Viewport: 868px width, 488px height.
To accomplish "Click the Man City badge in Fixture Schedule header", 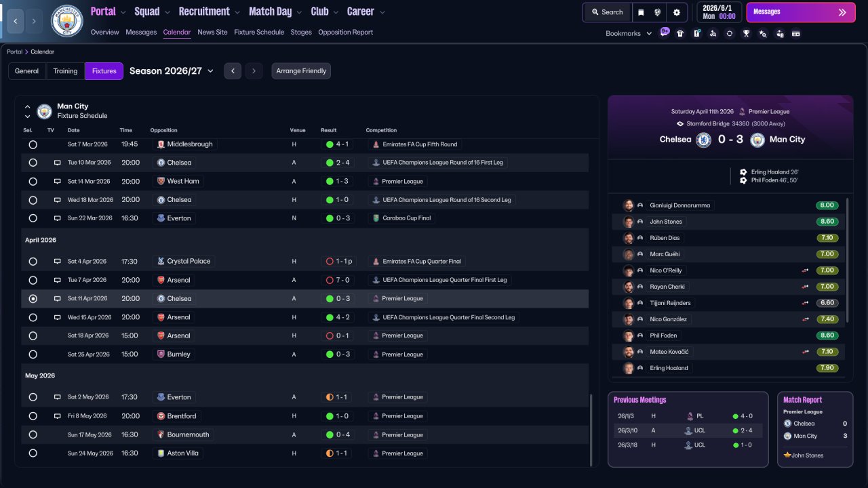I will coord(45,111).
